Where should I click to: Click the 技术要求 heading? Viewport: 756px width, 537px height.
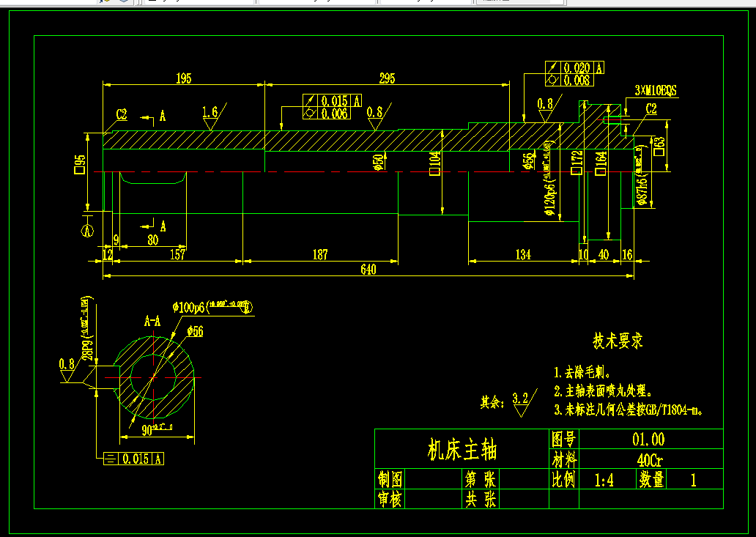618,341
